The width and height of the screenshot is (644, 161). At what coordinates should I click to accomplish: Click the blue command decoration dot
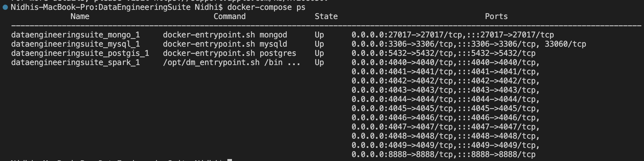[5, 7]
